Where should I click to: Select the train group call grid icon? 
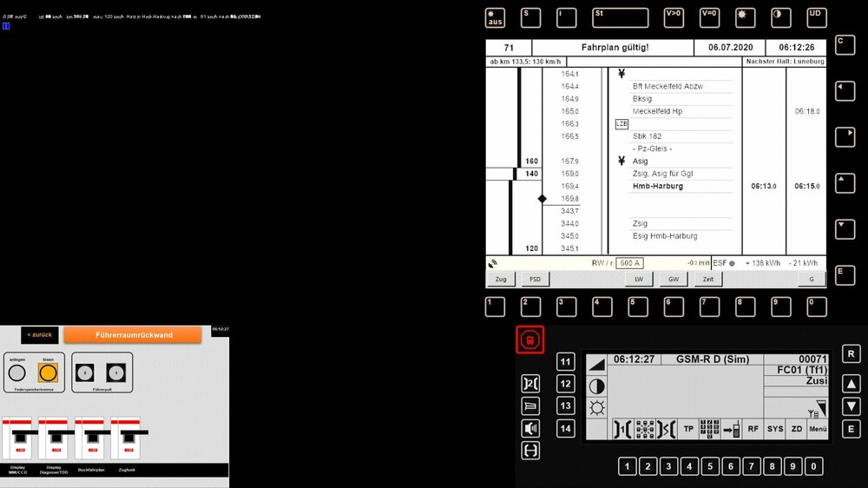[644, 429]
